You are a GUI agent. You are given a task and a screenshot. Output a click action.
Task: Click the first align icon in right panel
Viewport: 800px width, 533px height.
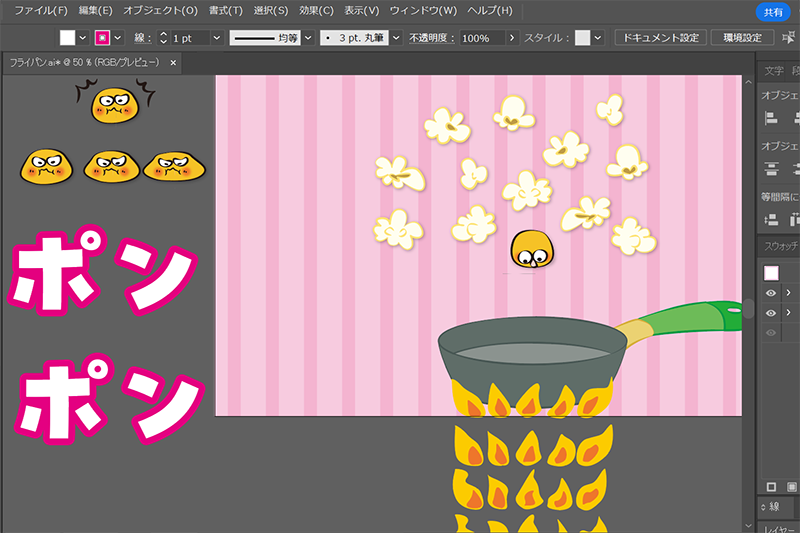[x=771, y=118]
